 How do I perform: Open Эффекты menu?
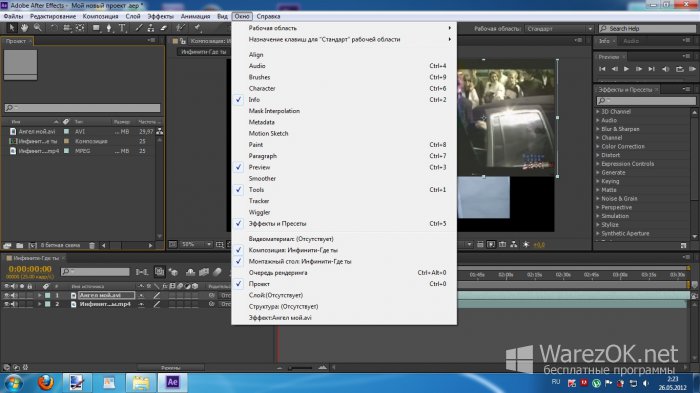(160, 16)
